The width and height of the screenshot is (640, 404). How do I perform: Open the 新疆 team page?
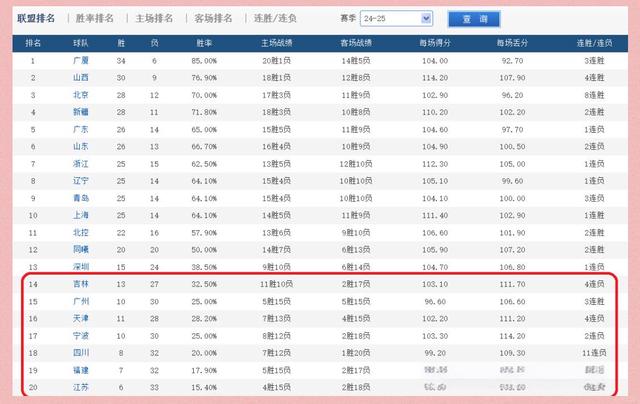point(82,112)
